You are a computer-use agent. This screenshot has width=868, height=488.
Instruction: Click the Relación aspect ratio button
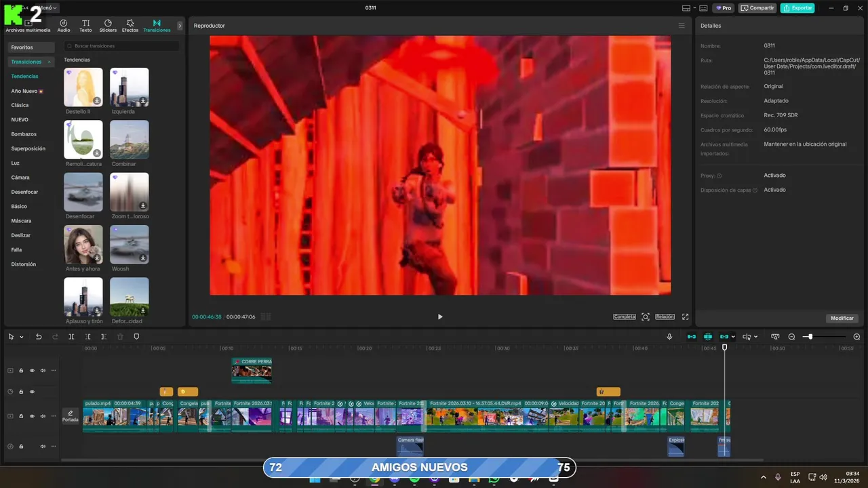665,317
